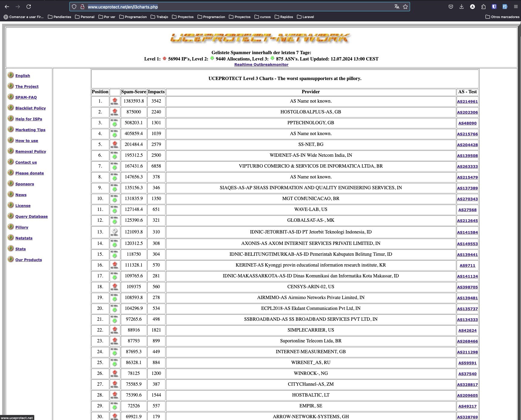Reload the page with refresh icon
The height and width of the screenshot is (420, 521).
point(29,7)
